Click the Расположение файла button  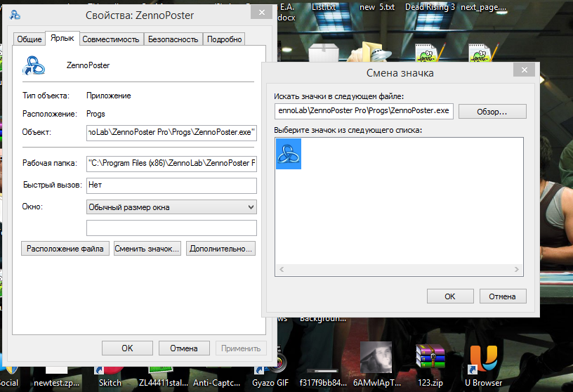pyautogui.click(x=65, y=249)
